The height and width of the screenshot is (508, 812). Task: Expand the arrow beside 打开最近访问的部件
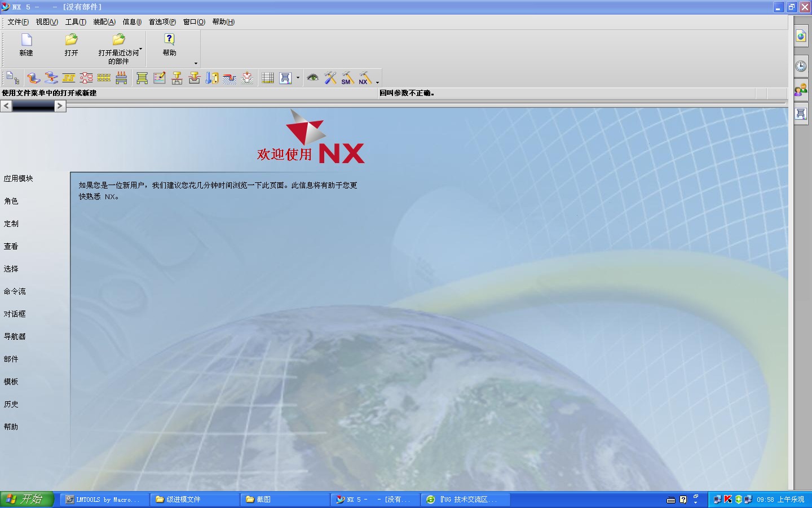click(x=141, y=49)
